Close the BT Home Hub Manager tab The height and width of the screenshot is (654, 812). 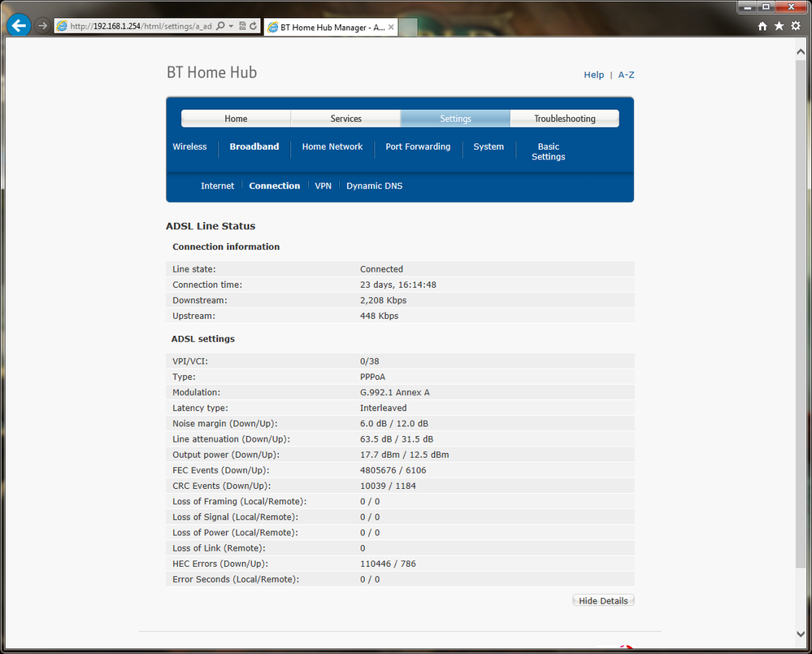(391, 27)
